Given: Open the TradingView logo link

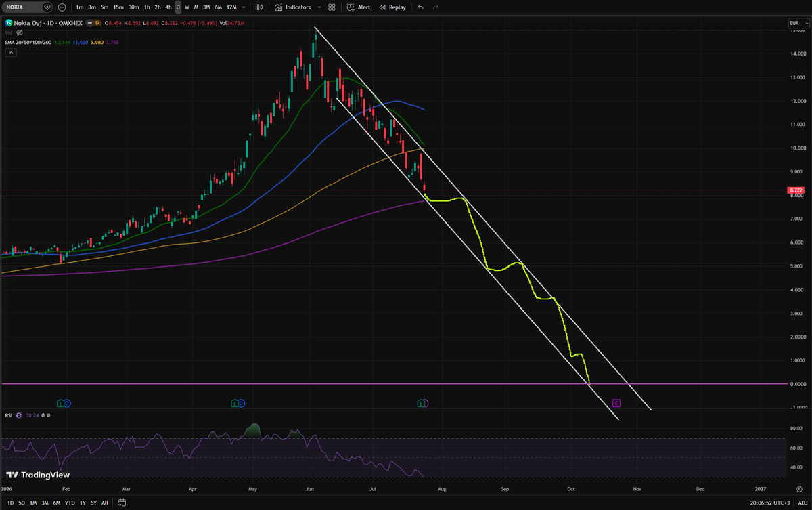Looking at the screenshot, I should pyautogui.click(x=39, y=475).
